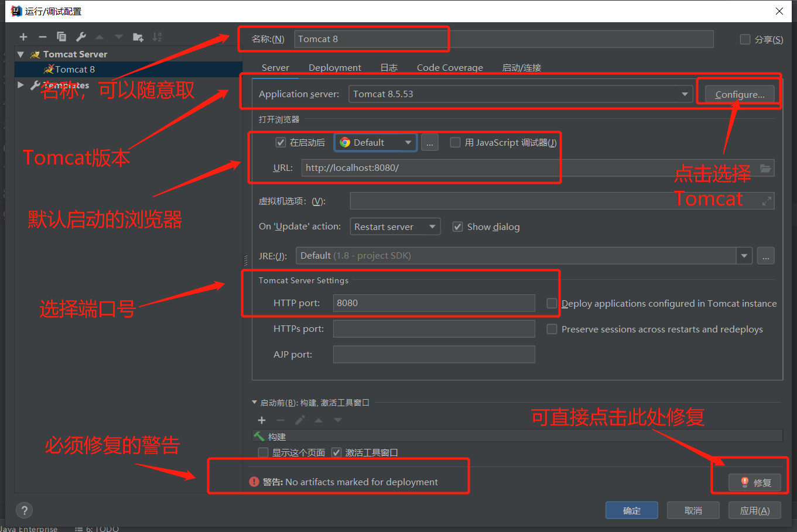
Task: Toggle the 在启动后 checkbox
Action: pyautogui.click(x=281, y=143)
